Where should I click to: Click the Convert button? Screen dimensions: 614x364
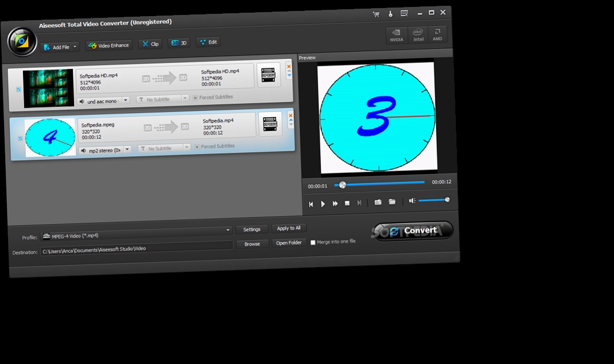413,231
